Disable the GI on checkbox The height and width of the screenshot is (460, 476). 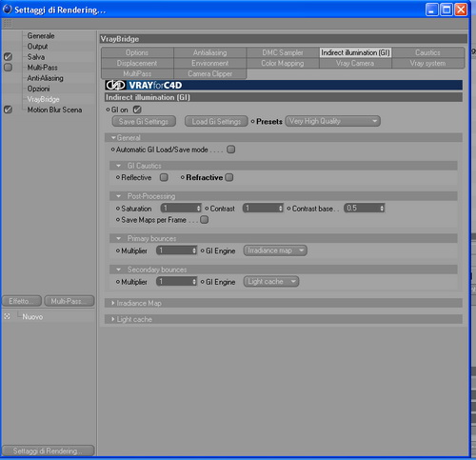coord(137,110)
